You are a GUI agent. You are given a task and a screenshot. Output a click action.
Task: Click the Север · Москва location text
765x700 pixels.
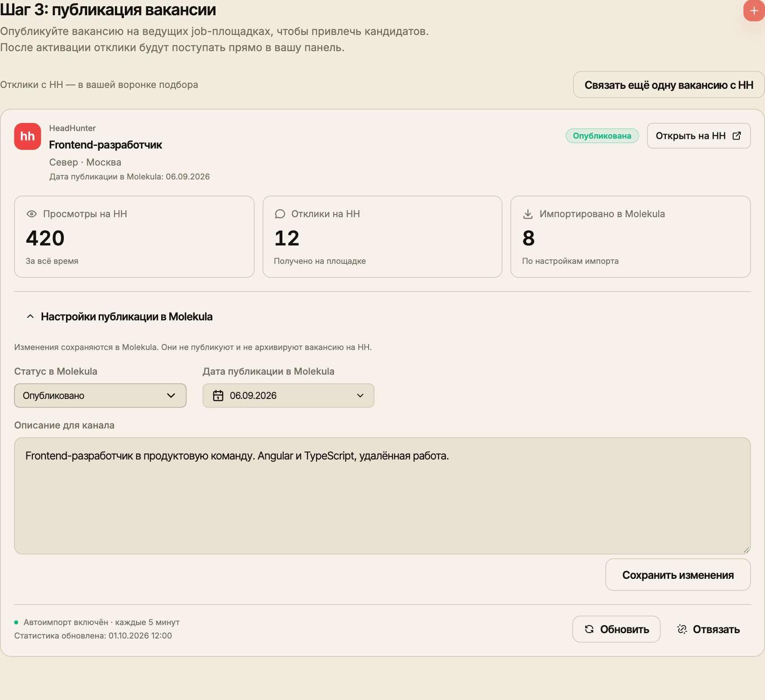click(x=85, y=162)
